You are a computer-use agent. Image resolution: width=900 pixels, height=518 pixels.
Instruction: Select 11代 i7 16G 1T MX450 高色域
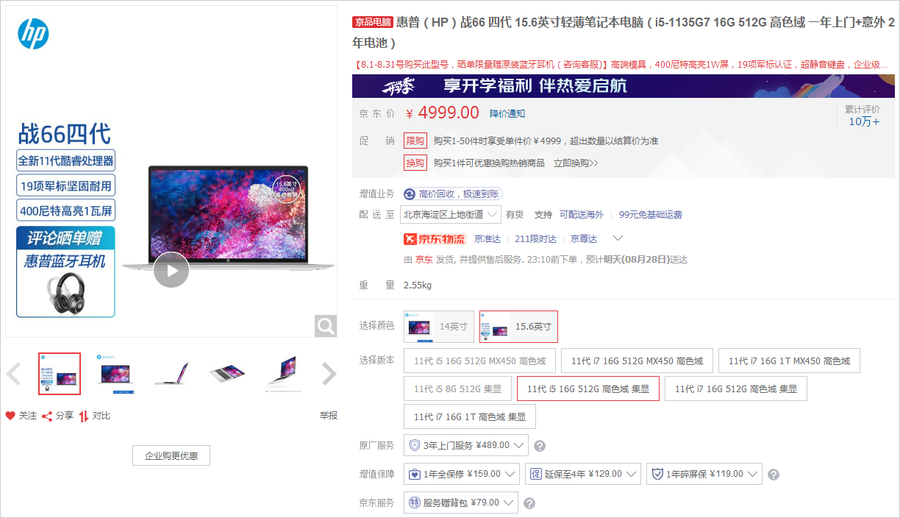[788, 361]
